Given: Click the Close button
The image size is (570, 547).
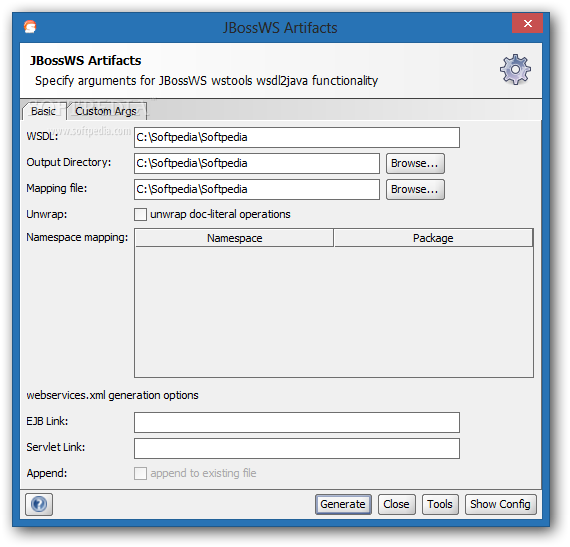Looking at the screenshot, I should click(397, 504).
